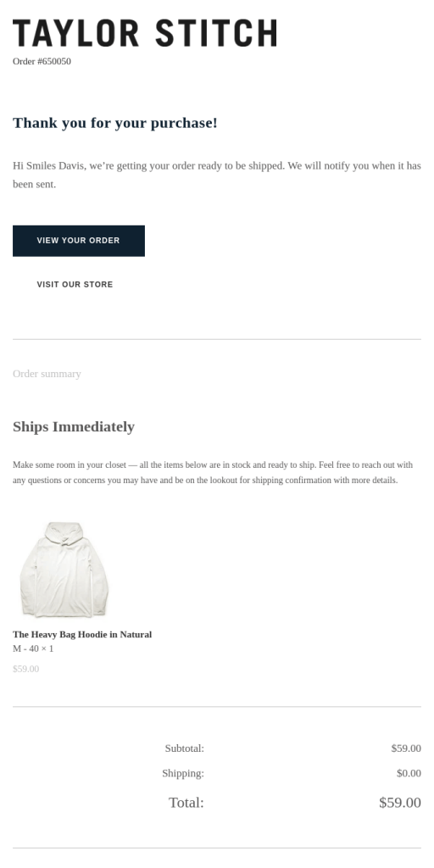The width and height of the screenshot is (434, 868).
Task: Click the M - 40 × 1 size line
Action: [x=33, y=648]
